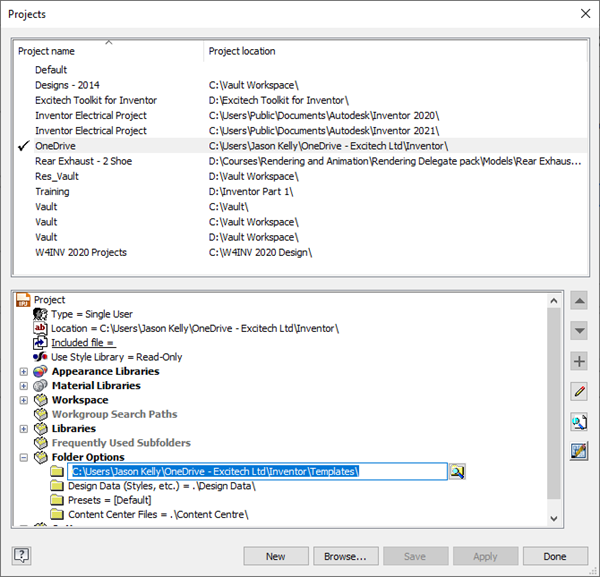Viewport: 600px width, 577px height.
Task: Expand the Workspace node
Action: coord(24,400)
